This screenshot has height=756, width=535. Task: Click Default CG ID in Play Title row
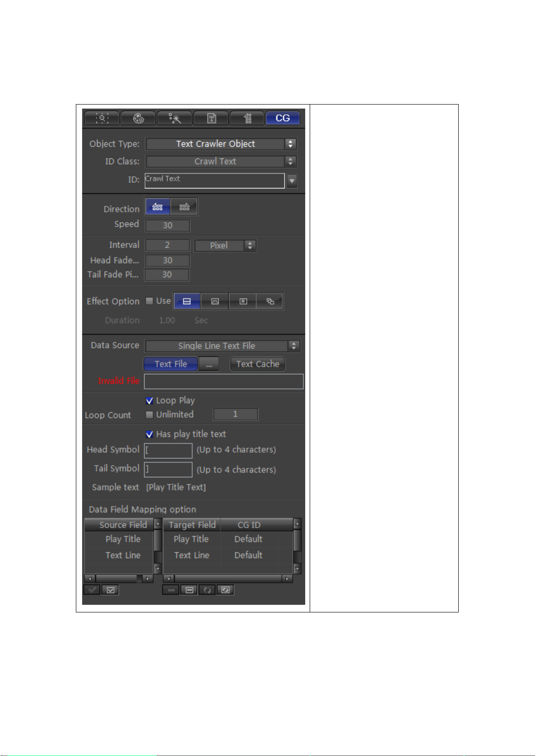[x=249, y=539]
